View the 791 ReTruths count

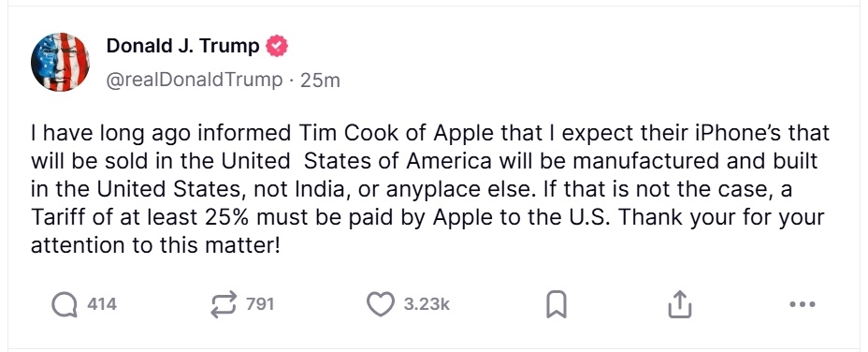coord(260,304)
